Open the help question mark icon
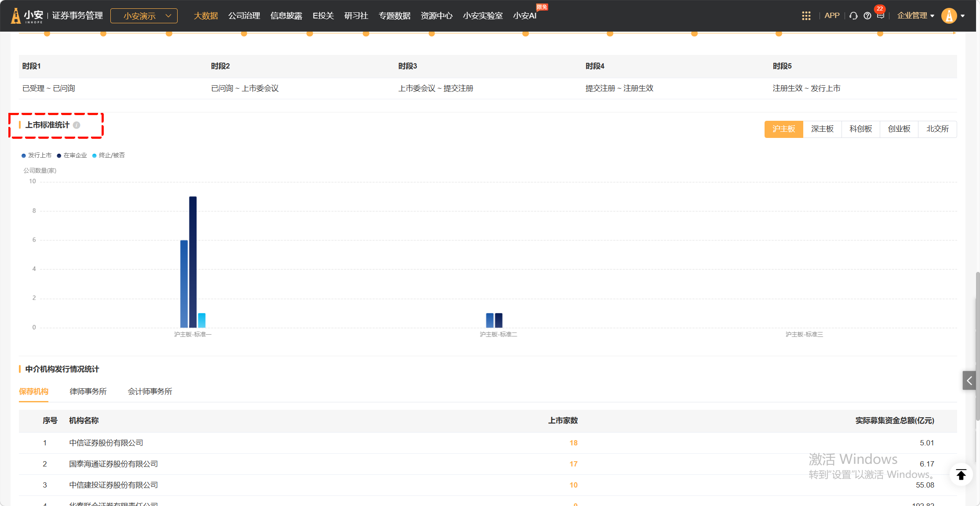980x506 pixels. [867, 16]
